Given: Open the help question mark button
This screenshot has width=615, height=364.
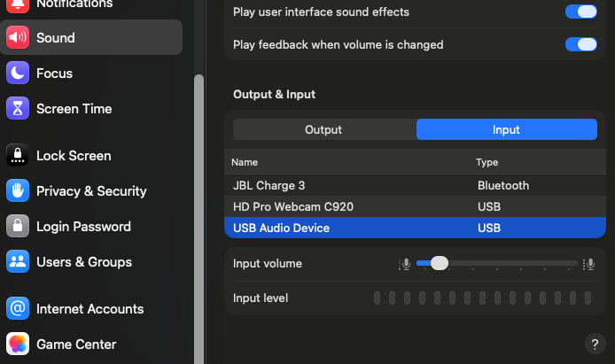Looking at the screenshot, I should [595, 344].
